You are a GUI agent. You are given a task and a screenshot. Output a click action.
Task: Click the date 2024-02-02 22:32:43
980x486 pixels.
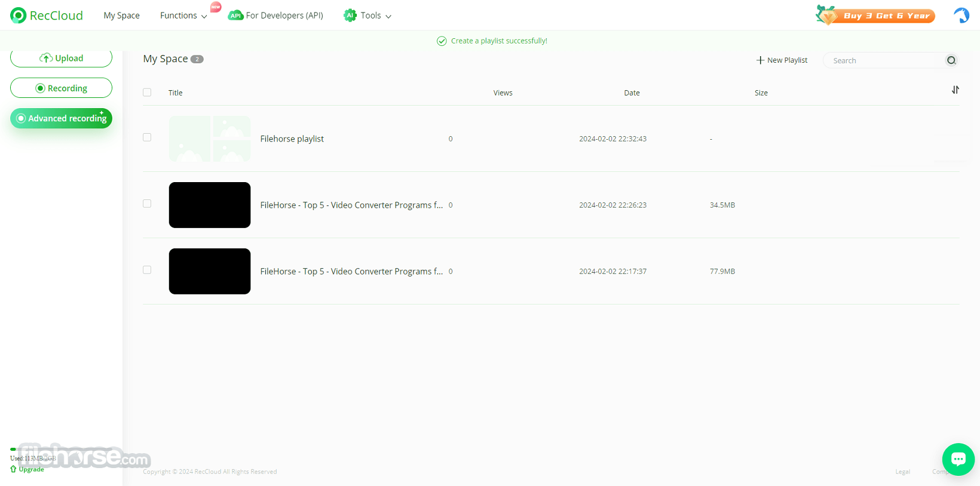(x=612, y=139)
